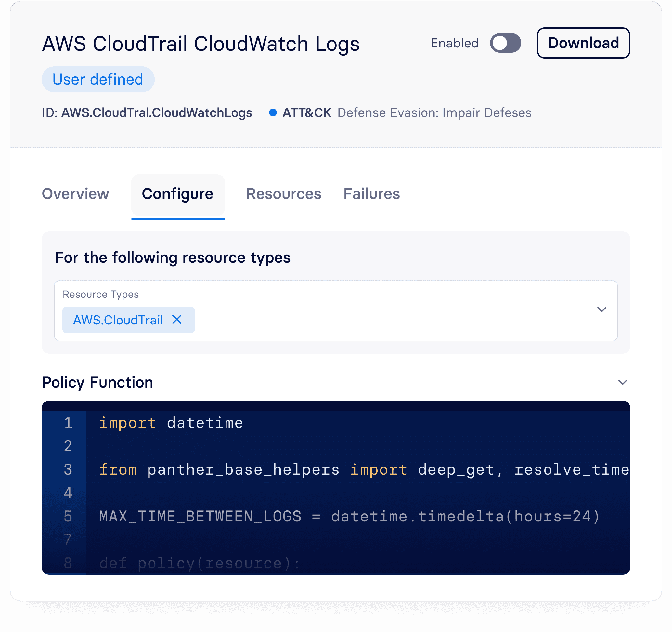Click the policy ID AWS.CloudTral.CloudWatchLogs text
672x632 pixels.
coord(157,112)
